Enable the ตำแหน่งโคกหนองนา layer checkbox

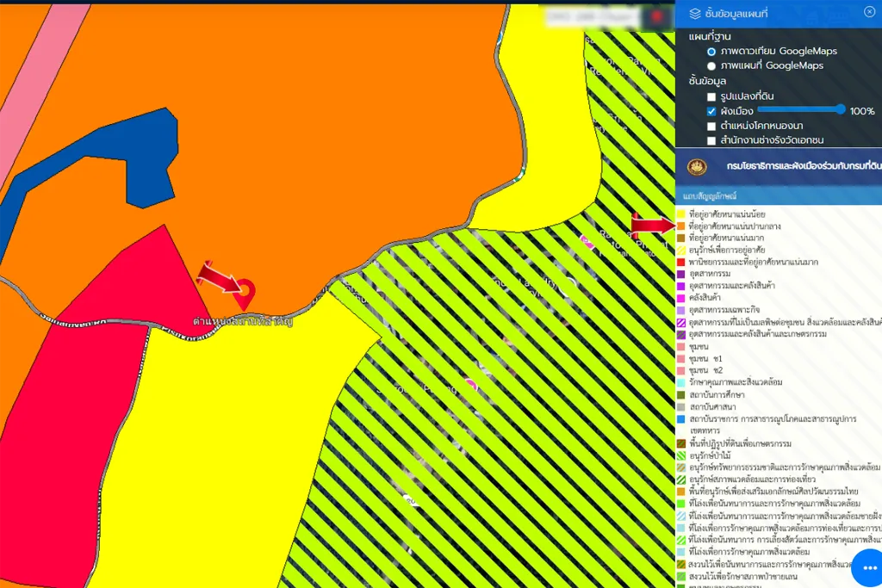(x=711, y=127)
